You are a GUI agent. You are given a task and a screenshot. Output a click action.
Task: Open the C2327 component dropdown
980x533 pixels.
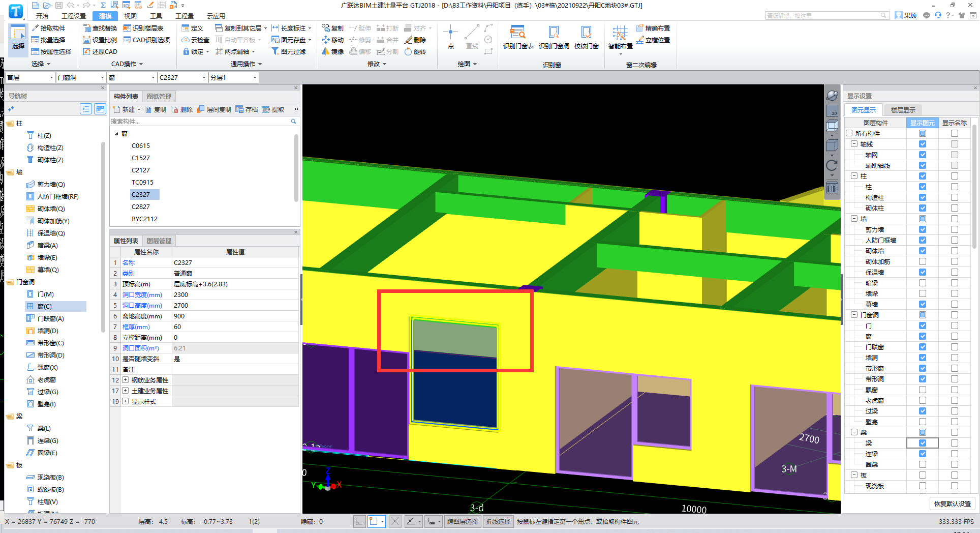coord(182,77)
